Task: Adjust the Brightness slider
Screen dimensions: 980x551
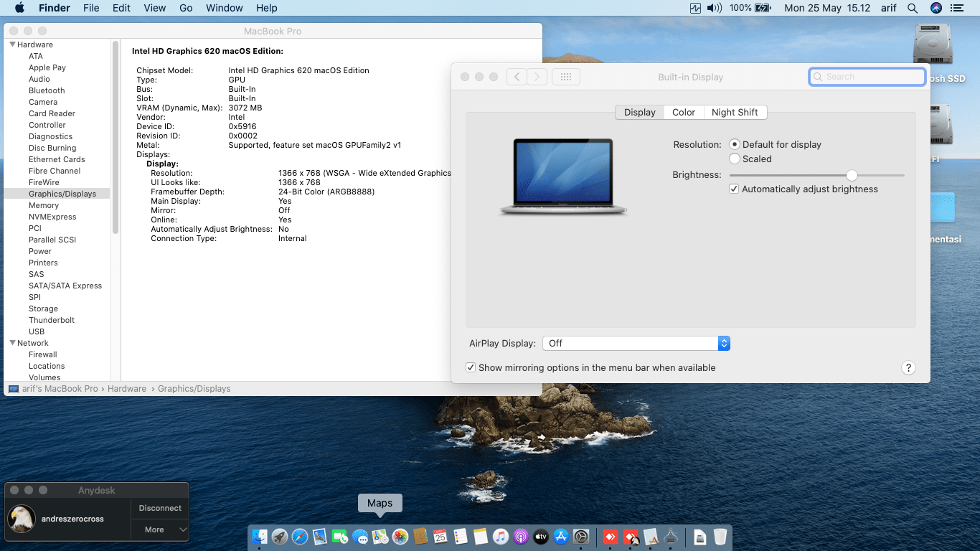Action: 852,175
